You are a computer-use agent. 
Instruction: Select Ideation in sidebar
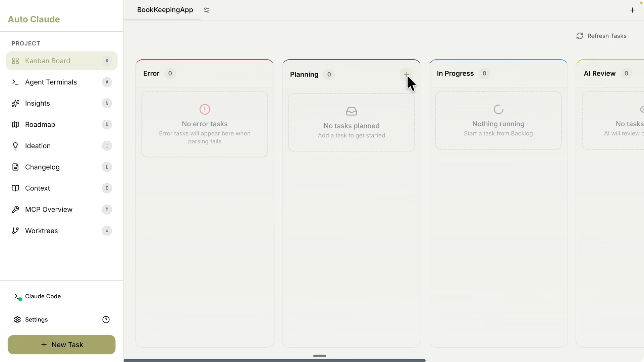62,146
